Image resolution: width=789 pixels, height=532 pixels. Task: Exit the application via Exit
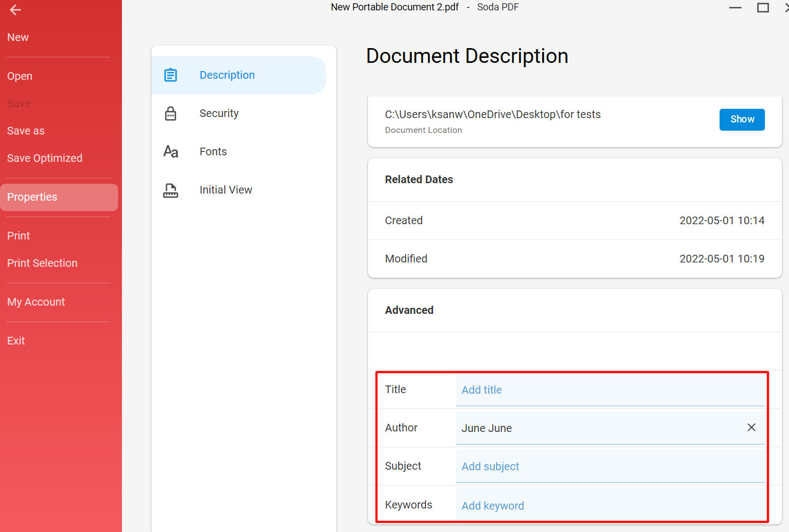pos(16,341)
